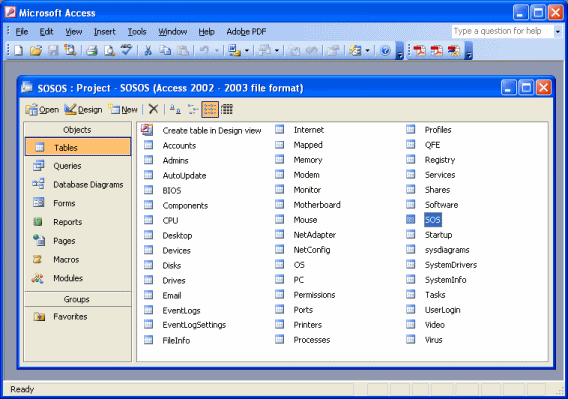This screenshot has width=568, height=399.
Task: Click the Properties toolbar icon
Action: tap(333, 50)
